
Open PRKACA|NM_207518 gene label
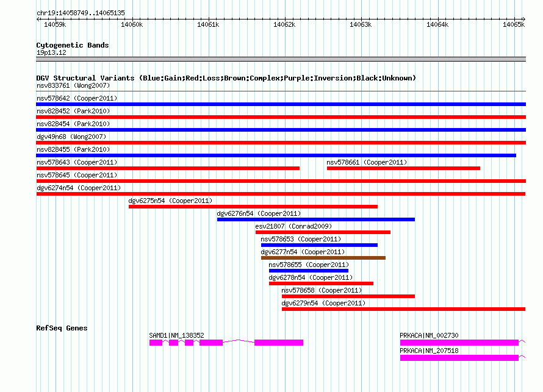[429, 351]
